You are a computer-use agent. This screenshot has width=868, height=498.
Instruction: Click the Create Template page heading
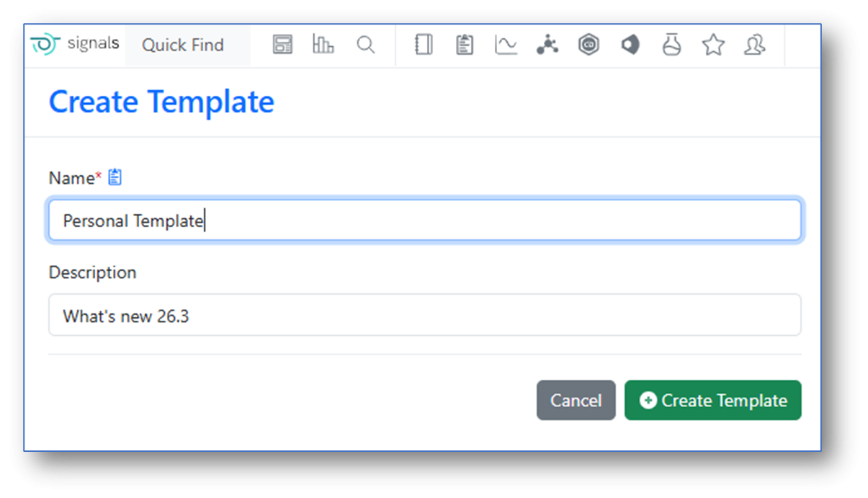[x=161, y=102]
